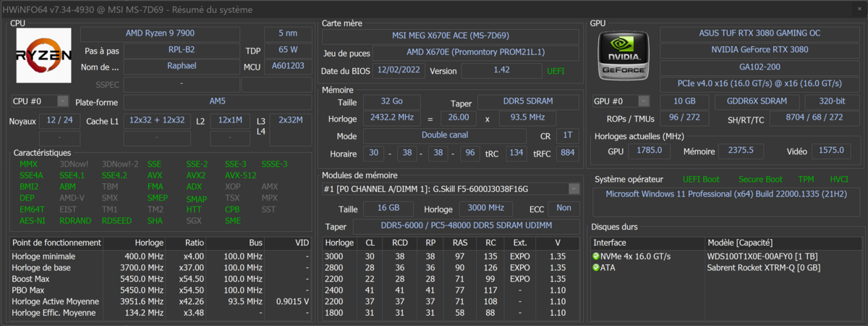Screen dimensions: 868x326
Task: Select the DDR5-6000 / PC5-48000 module type field
Action: [465, 226]
